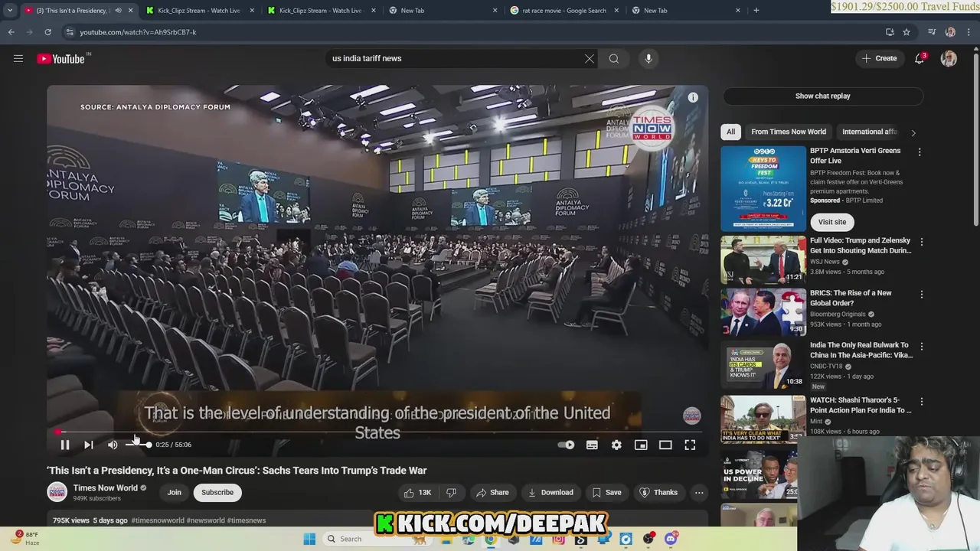Image resolution: width=980 pixels, height=551 pixels.
Task: Pause the video playback
Action: 65,445
